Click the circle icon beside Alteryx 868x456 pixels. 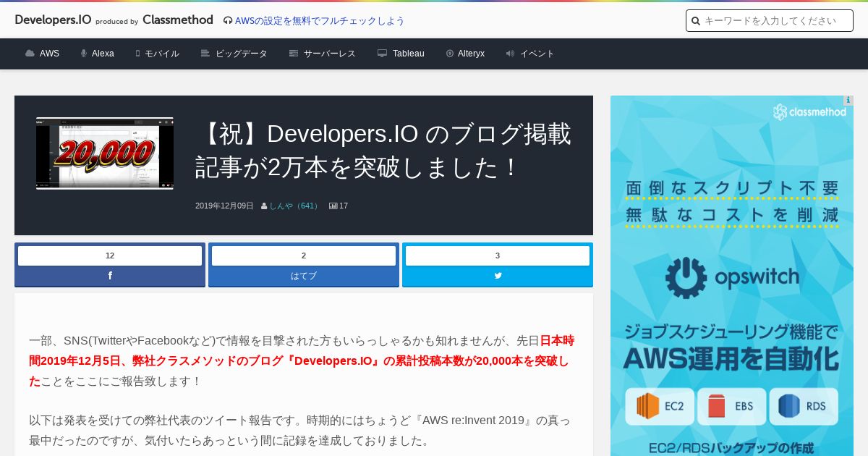coord(450,54)
